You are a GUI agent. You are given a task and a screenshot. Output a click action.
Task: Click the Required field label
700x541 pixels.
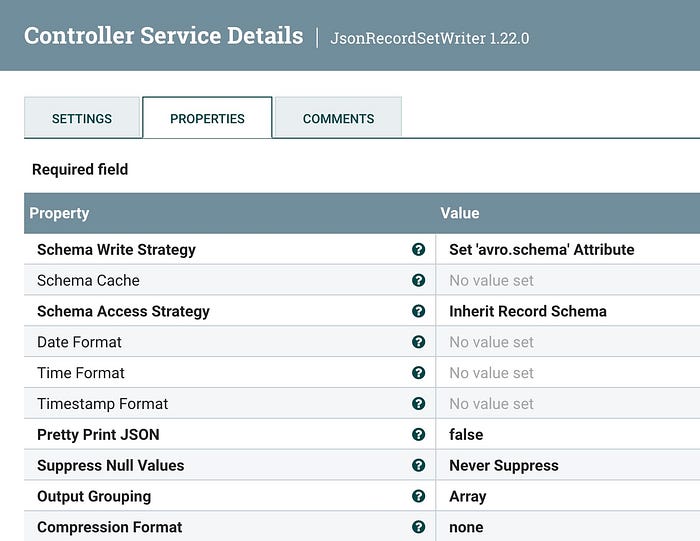pyautogui.click(x=80, y=169)
